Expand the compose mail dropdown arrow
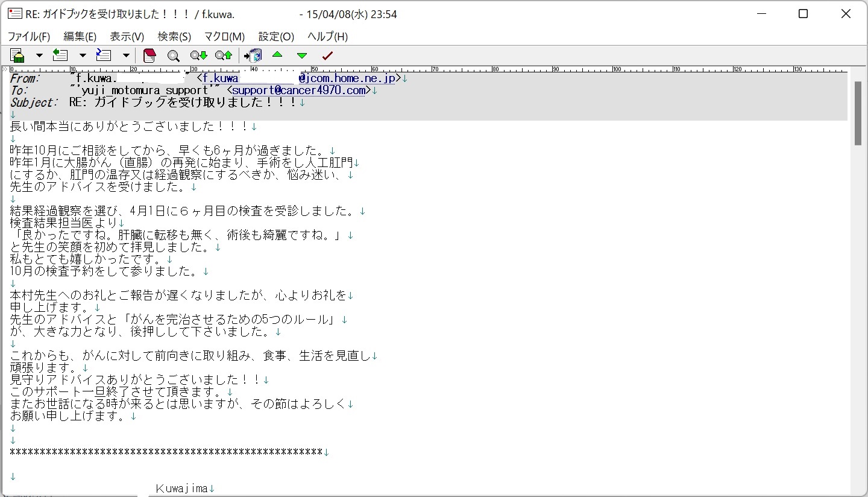868x497 pixels. pos(39,55)
